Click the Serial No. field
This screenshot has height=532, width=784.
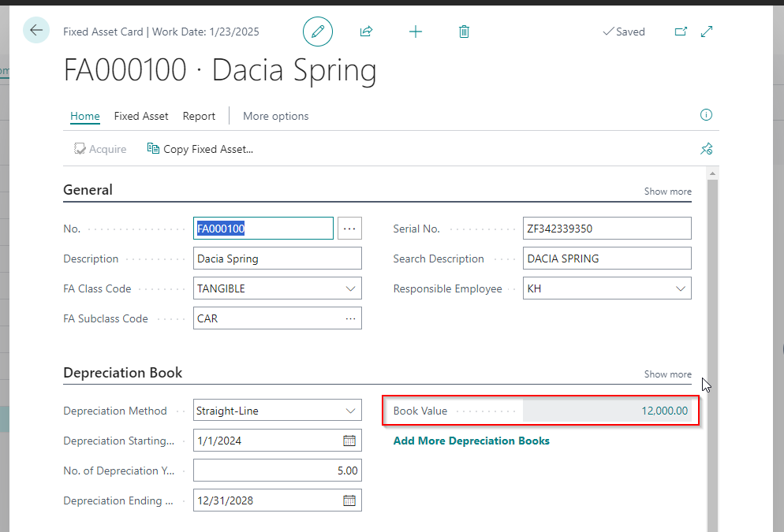point(607,229)
